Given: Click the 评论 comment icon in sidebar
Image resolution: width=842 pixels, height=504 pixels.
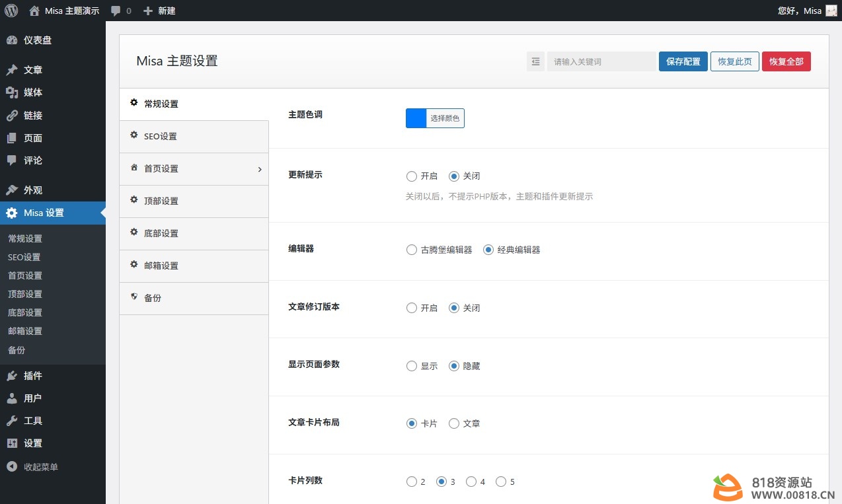Looking at the screenshot, I should tap(12, 161).
